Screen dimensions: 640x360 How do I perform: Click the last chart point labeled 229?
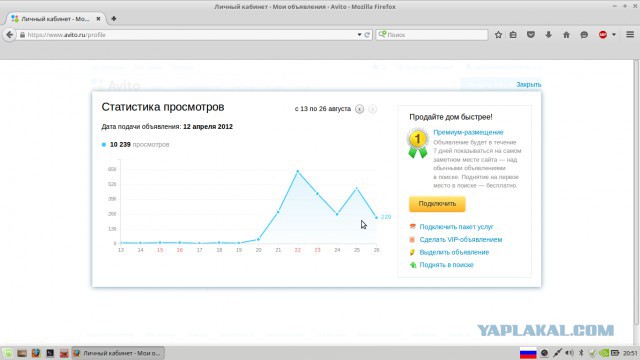[376, 218]
